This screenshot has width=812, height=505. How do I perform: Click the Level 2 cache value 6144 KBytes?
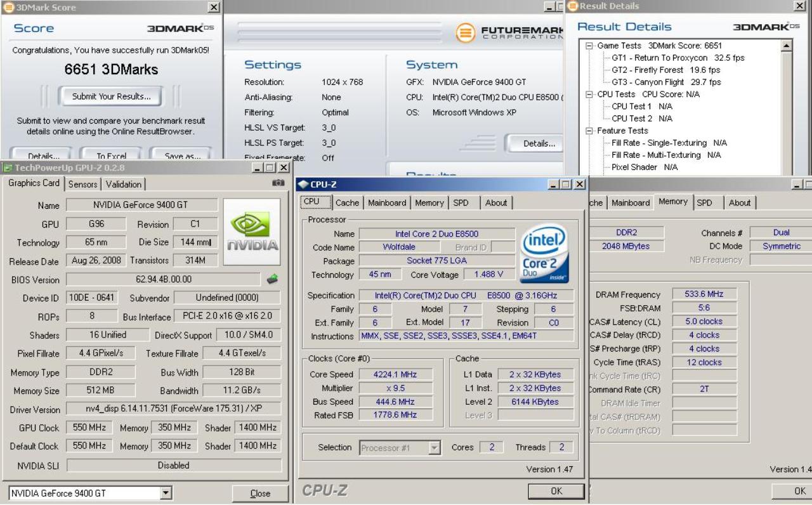(535, 402)
